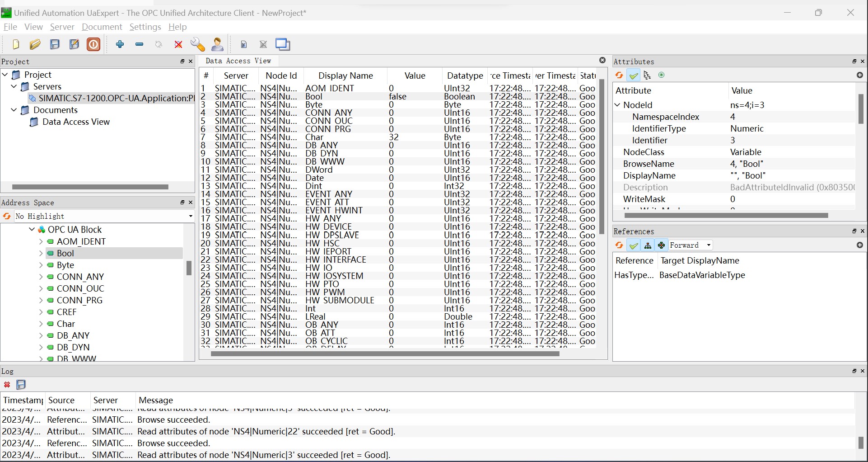Viewport: 868px width, 462px height.
Task: Click the Remove Server minus icon
Action: pos(140,44)
